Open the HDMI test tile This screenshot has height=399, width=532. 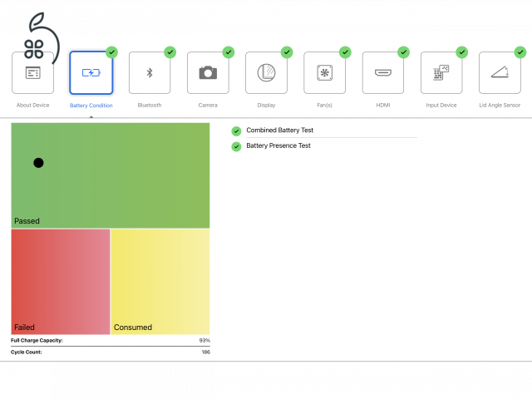tap(383, 72)
